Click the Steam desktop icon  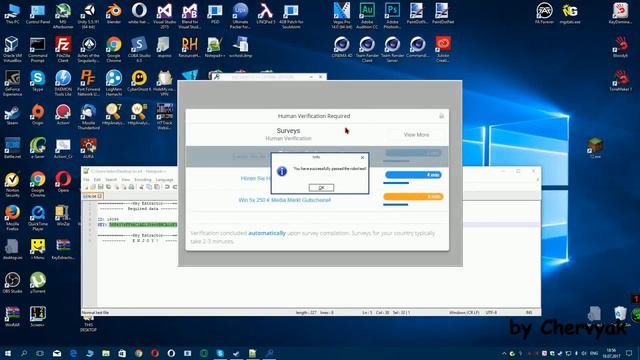pyautogui.click(x=12, y=115)
